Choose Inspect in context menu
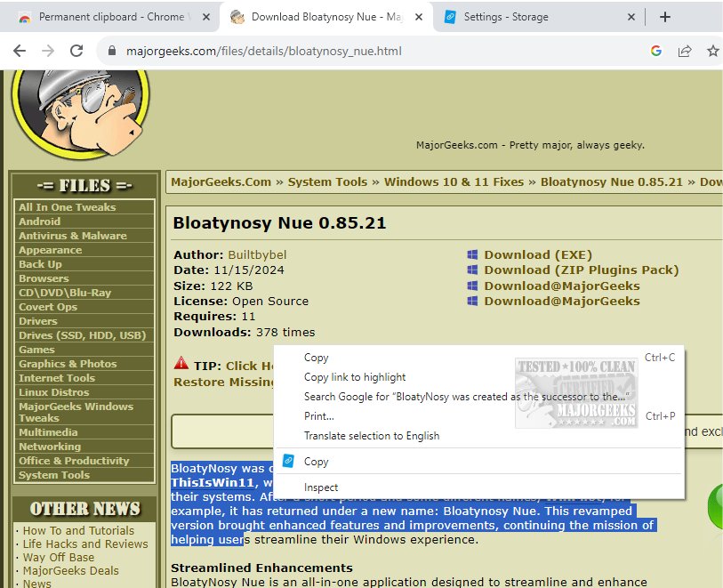The width and height of the screenshot is (723, 588). click(x=479, y=487)
